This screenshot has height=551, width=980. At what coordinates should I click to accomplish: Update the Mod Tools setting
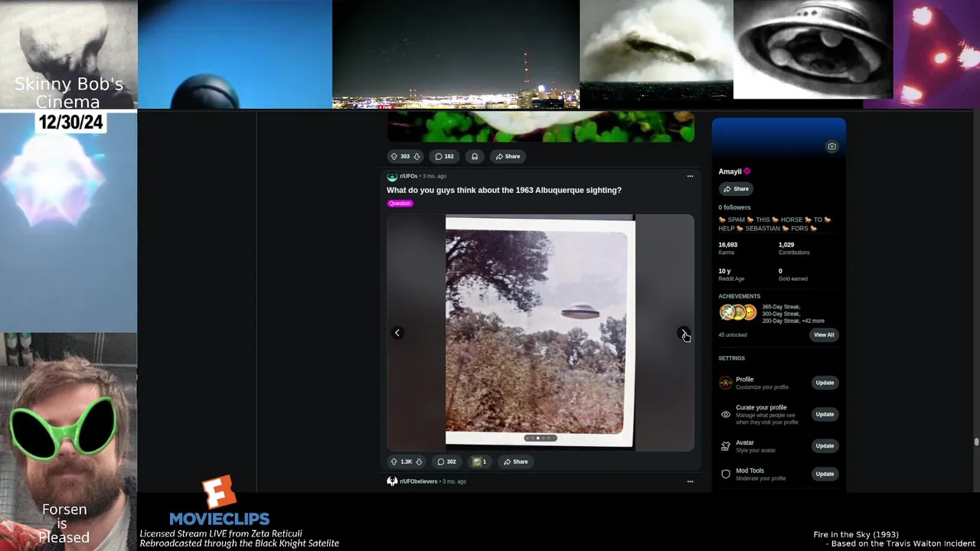click(825, 474)
